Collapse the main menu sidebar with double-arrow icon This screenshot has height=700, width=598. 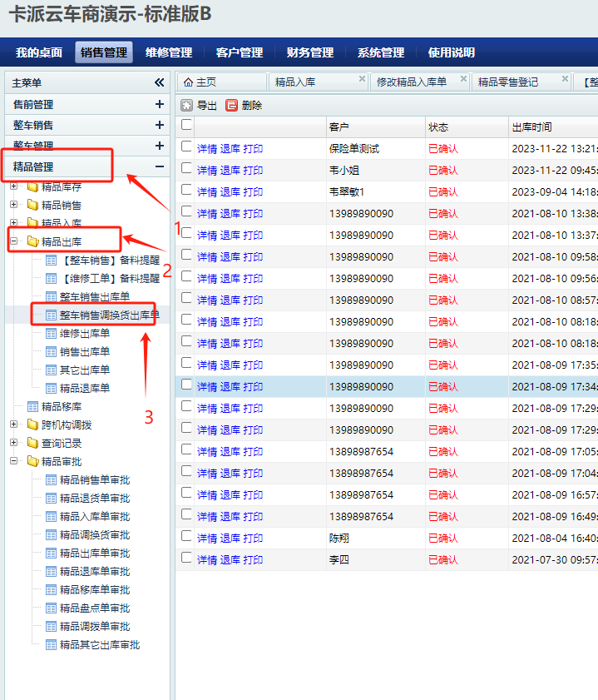[159, 82]
